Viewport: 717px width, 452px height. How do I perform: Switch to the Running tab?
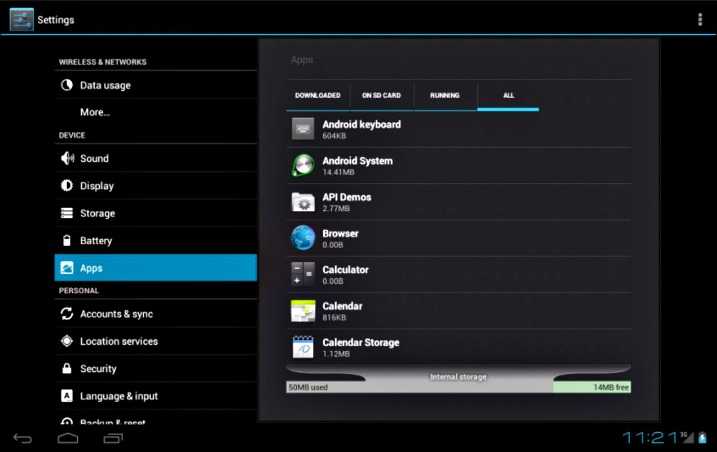click(x=445, y=95)
